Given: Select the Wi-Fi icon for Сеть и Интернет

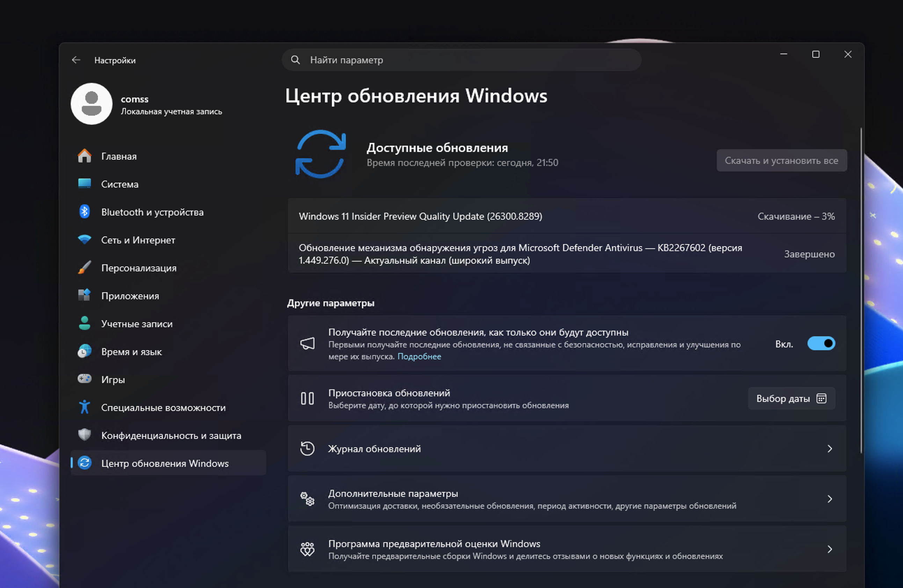Looking at the screenshot, I should (84, 240).
